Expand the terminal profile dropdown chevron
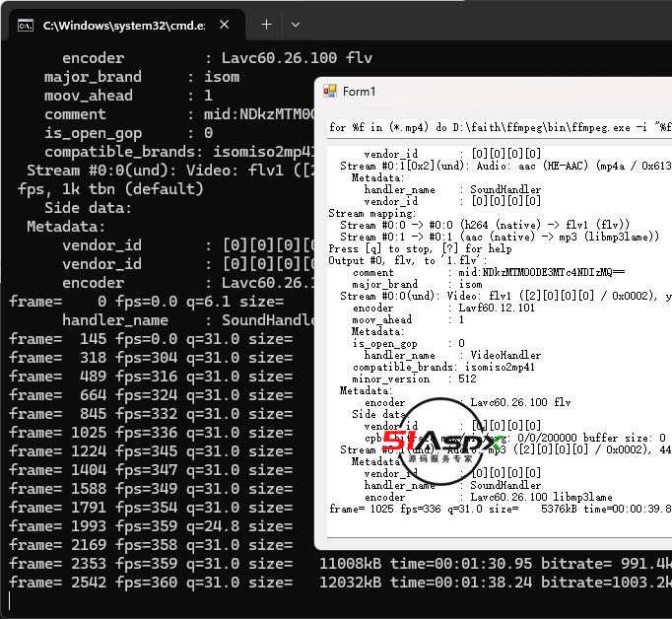This screenshot has height=619, width=672. (296, 25)
